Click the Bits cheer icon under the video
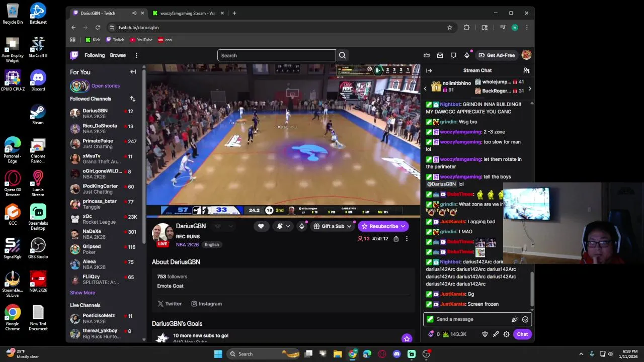Image resolution: width=644 pixels, height=362 pixels. (x=302, y=226)
